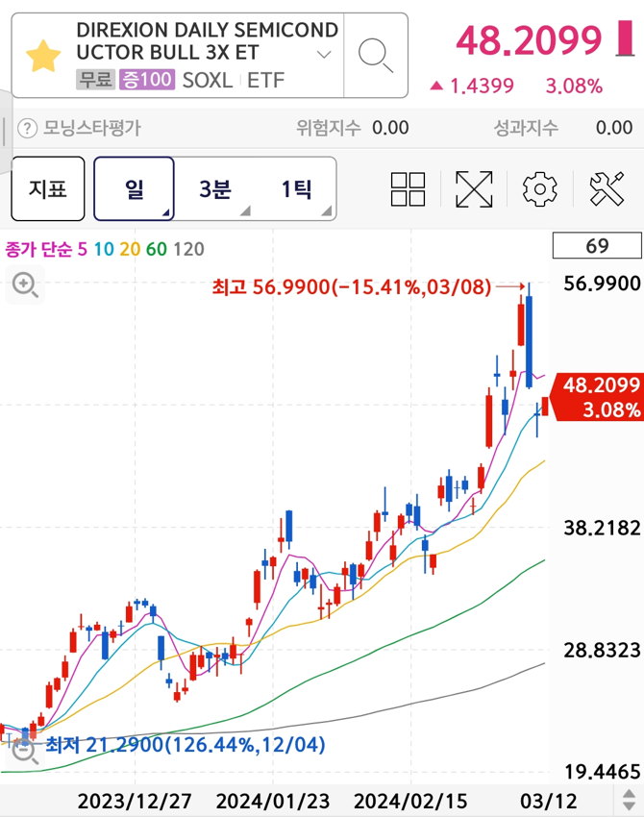The height and width of the screenshot is (817, 644).
Task: Pull the side panel handle at left edge
Action: 5,132
